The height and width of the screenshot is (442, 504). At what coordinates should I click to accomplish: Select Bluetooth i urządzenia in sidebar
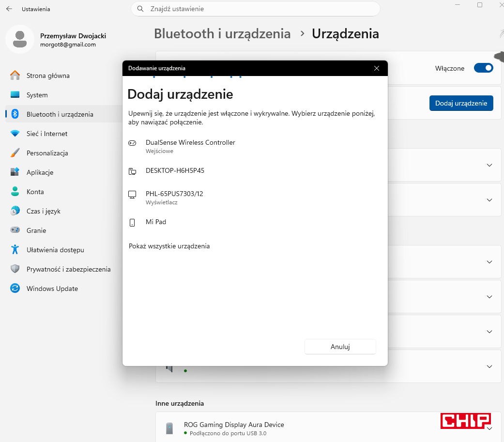(63, 114)
